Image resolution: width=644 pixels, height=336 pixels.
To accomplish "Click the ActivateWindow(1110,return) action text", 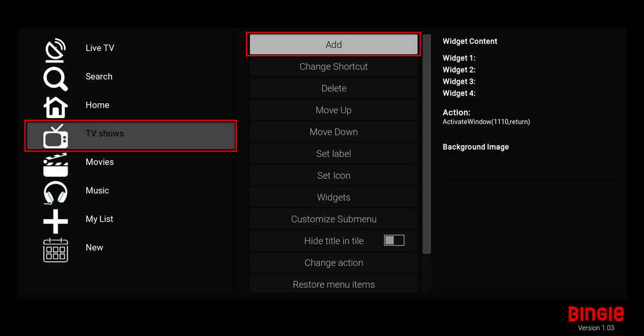I will tap(486, 122).
